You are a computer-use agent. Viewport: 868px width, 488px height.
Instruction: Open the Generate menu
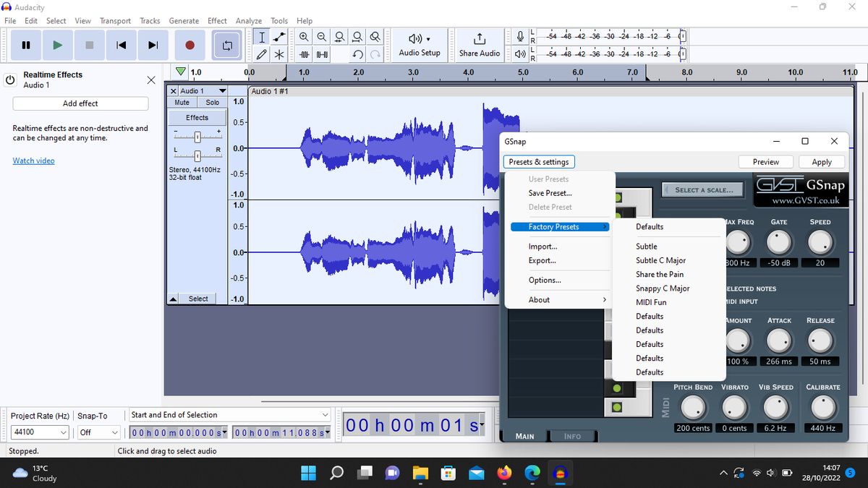point(184,20)
